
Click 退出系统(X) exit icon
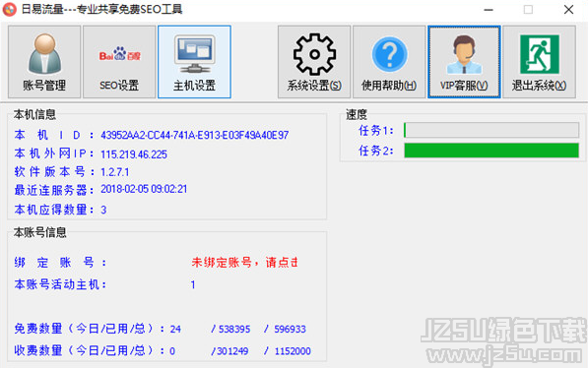pos(540,62)
